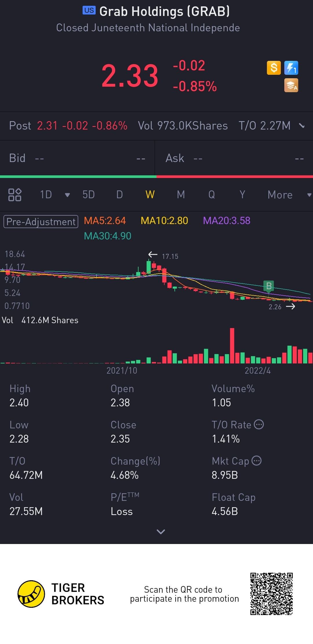Select the M monthly chart tab
Viewport: 313px width, 644px height.
tap(181, 195)
